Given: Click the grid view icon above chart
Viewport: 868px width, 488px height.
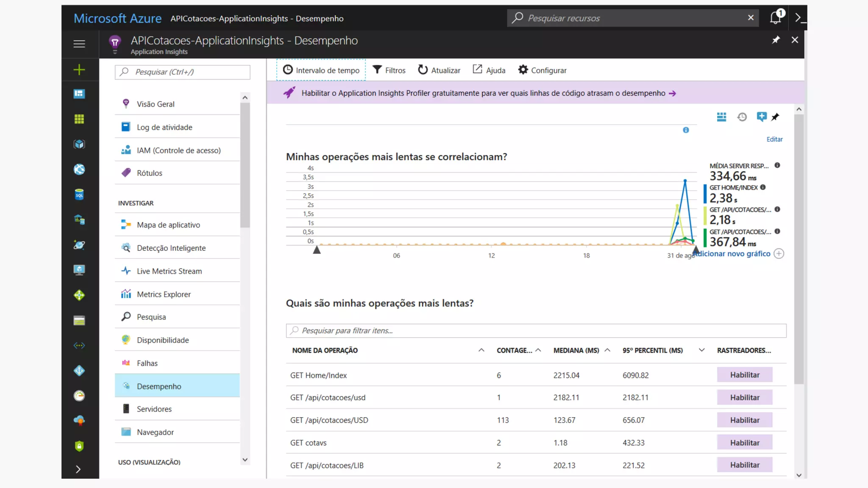Looking at the screenshot, I should click(x=721, y=117).
